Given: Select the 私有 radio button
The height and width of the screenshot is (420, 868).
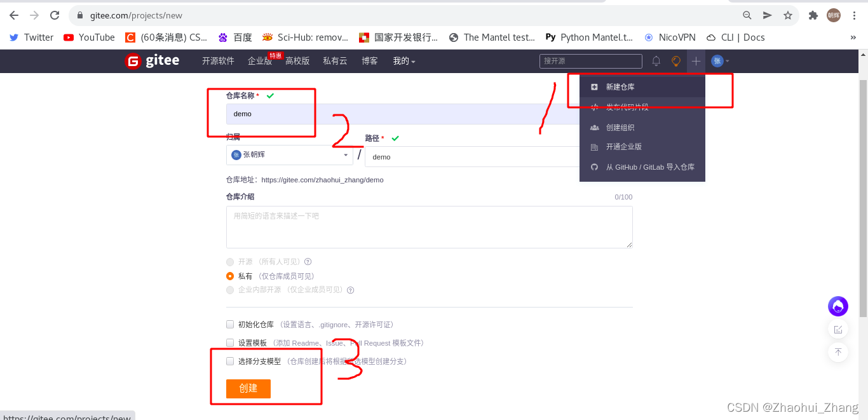Looking at the screenshot, I should (230, 276).
